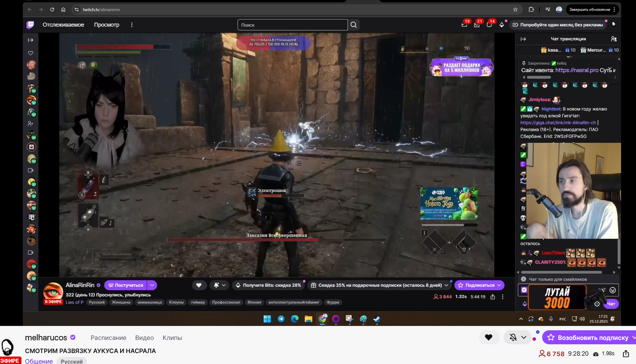Screen dimensions: 636x364
Task: Click the Аниме tag «анимешница»
Action: (149, 302)
